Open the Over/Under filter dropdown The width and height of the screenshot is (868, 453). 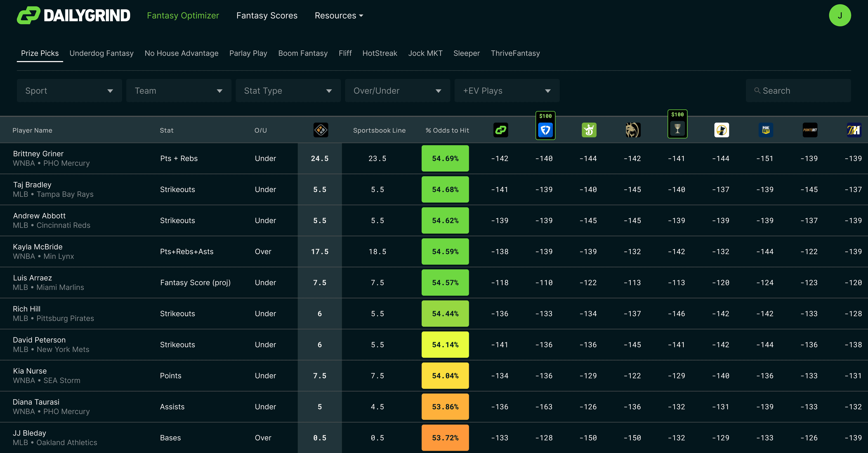click(397, 91)
